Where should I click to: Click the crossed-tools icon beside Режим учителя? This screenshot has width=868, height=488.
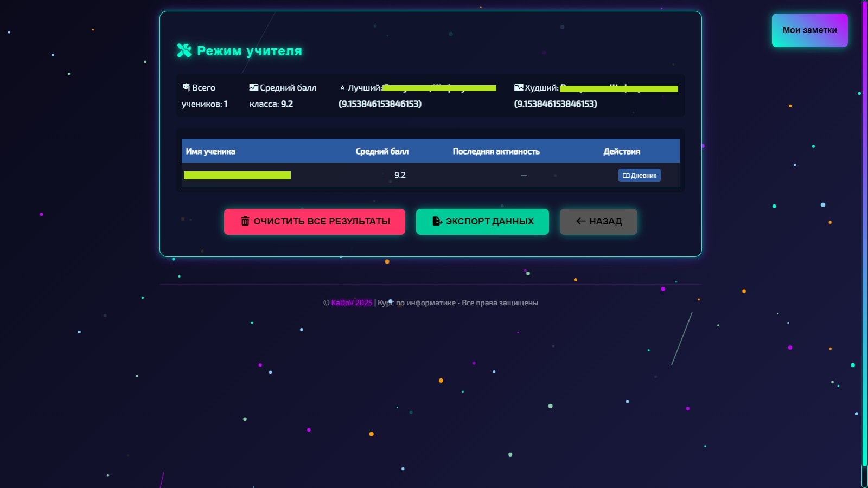184,51
